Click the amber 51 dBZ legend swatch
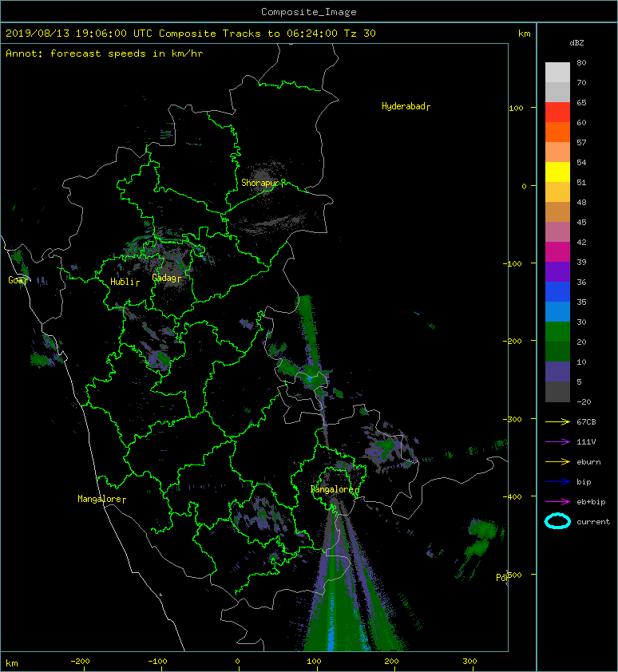This screenshot has height=672, width=618. (557, 192)
